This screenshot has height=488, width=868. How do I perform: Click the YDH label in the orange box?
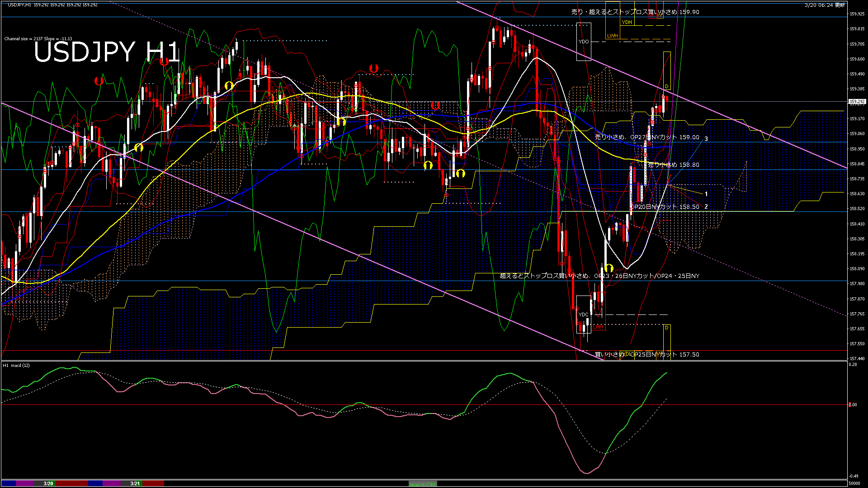point(627,22)
